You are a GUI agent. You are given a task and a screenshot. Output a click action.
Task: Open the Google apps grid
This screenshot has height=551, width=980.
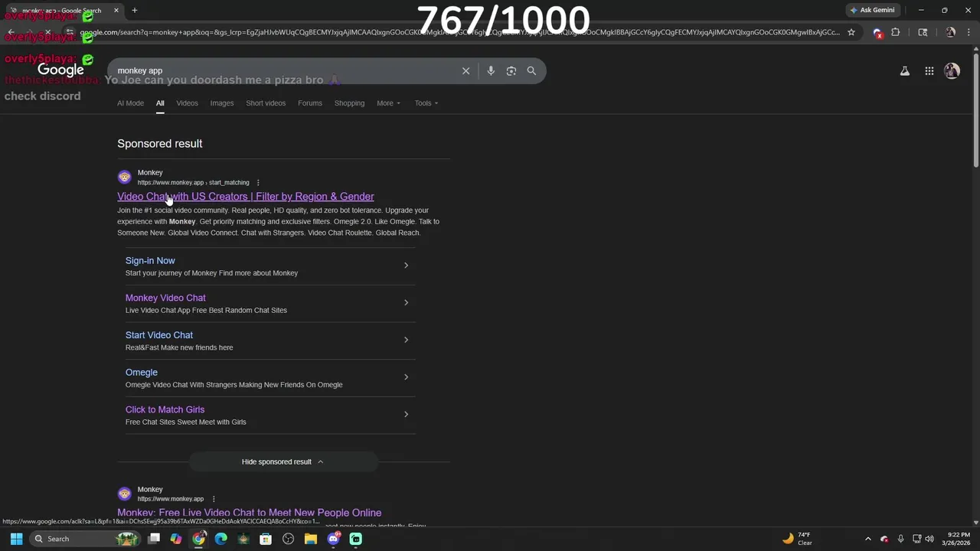coord(929,70)
